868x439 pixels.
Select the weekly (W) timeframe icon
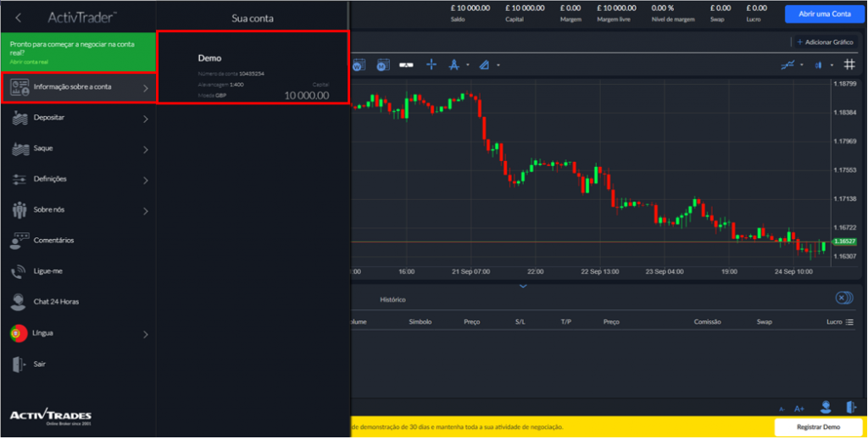point(359,64)
